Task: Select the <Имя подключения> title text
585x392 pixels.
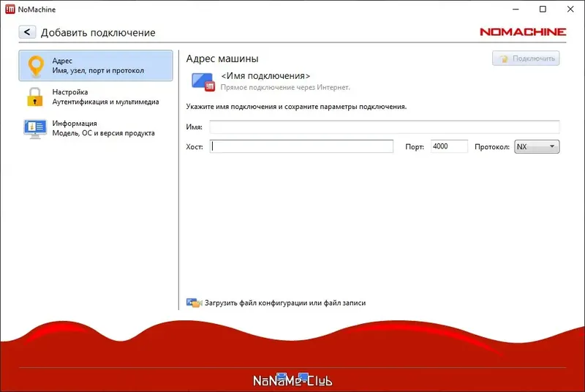Action: (x=265, y=76)
